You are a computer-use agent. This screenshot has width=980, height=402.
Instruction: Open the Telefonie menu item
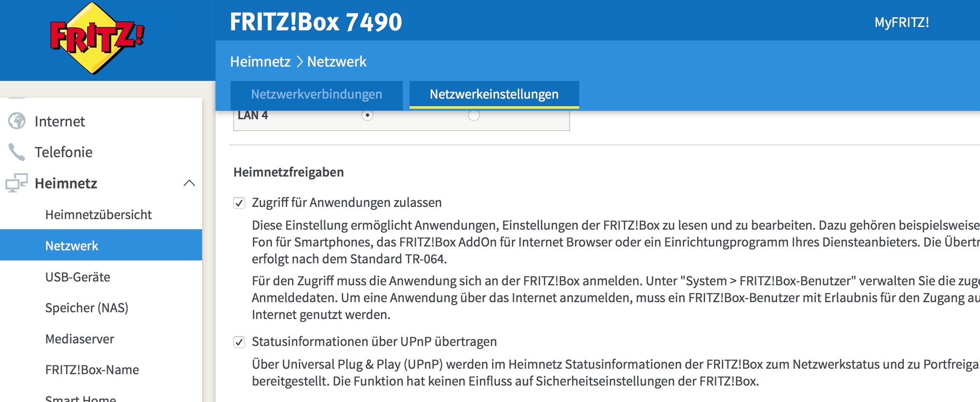click(64, 152)
